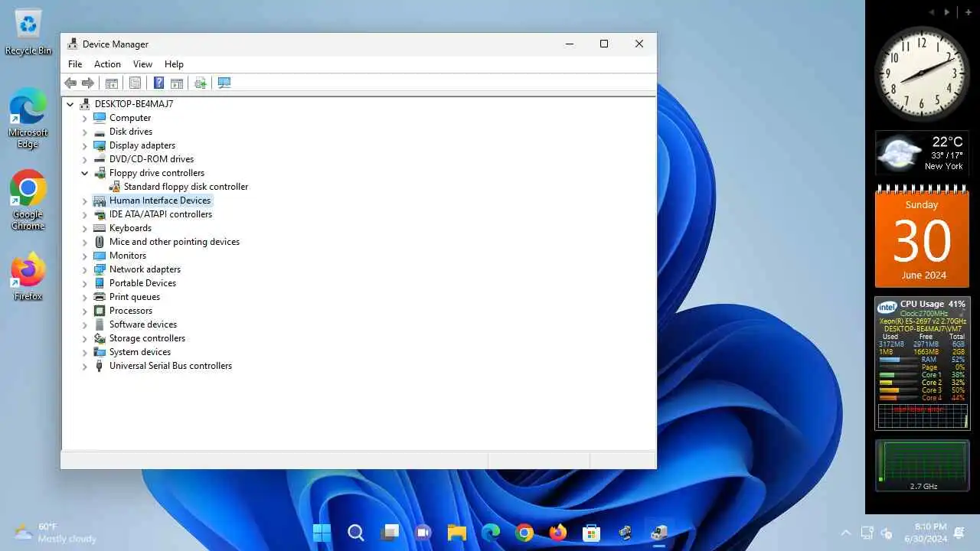Open File Explorer from the taskbar
Screen dimensions: 980x551
457,533
